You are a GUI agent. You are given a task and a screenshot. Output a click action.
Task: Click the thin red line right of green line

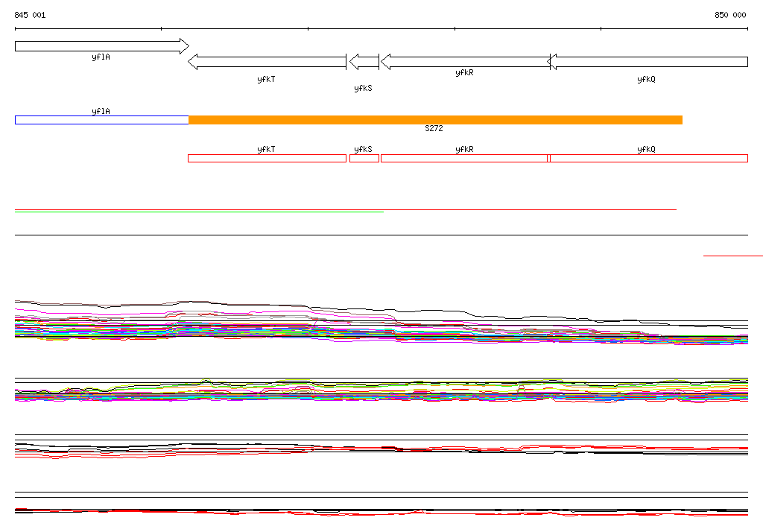pyautogui.click(x=531, y=210)
